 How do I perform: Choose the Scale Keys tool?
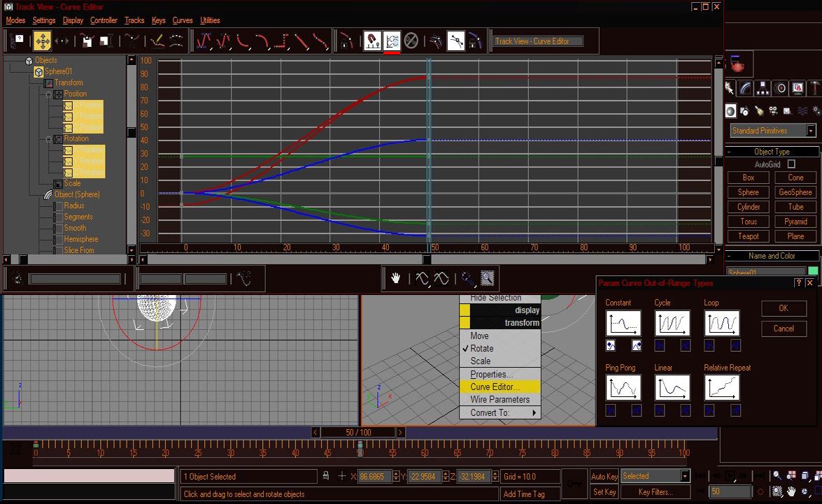pos(87,41)
